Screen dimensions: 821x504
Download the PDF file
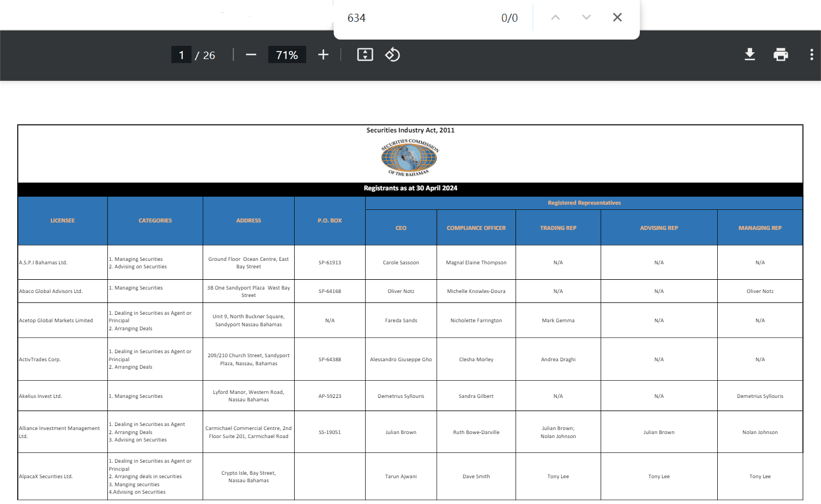[750, 54]
